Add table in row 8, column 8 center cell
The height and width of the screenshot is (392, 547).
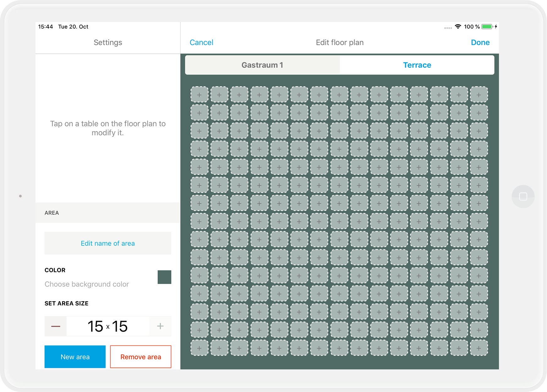339,221
